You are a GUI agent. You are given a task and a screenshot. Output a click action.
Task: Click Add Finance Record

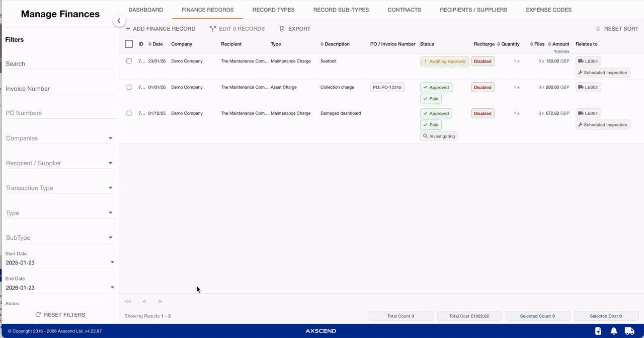[160, 29]
